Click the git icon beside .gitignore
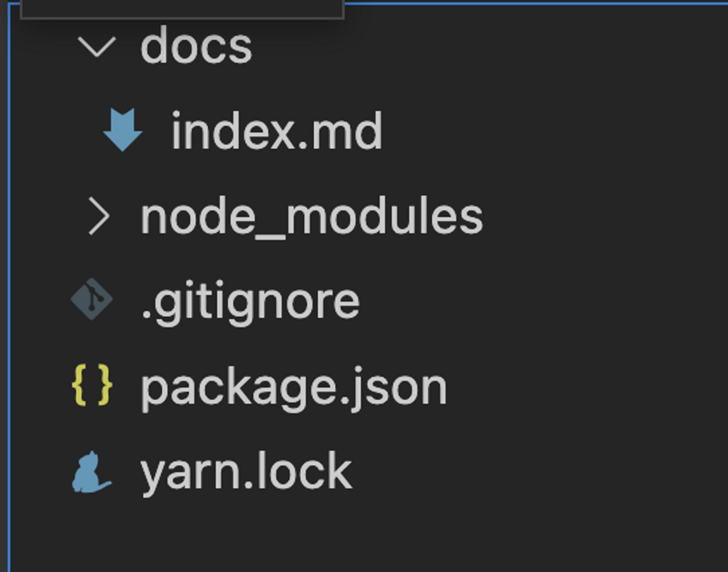Viewport: 728px width, 572px height. point(92,299)
